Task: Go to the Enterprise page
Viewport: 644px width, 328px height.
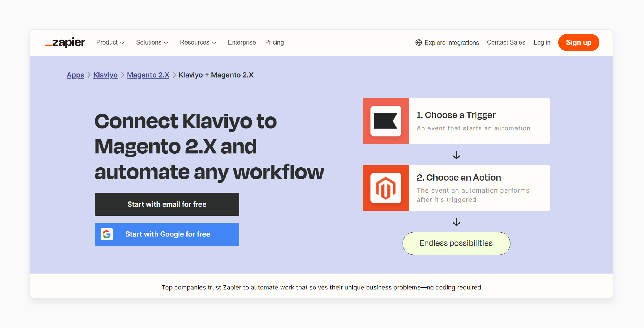Action: pyautogui.click(x=242, y=42)
